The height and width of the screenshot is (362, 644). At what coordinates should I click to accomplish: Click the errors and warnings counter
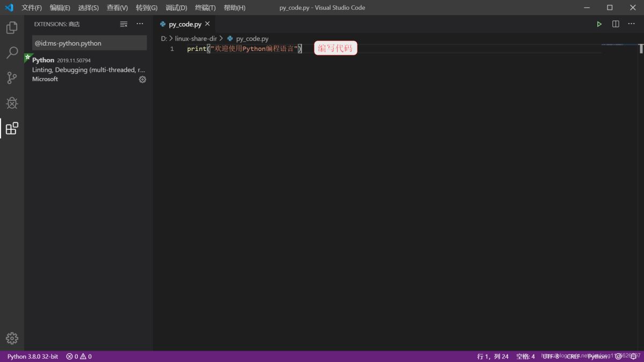tap(78, 356)
